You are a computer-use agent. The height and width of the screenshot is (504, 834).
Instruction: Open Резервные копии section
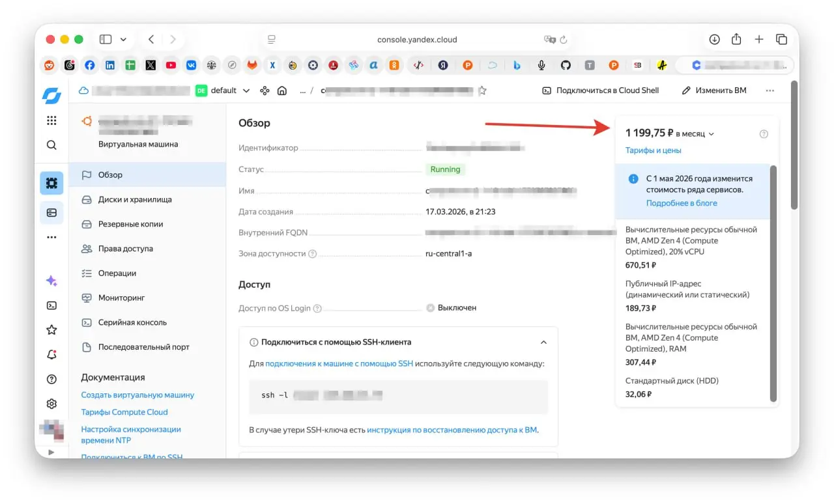pyautogui.click(x=147, y=225)
